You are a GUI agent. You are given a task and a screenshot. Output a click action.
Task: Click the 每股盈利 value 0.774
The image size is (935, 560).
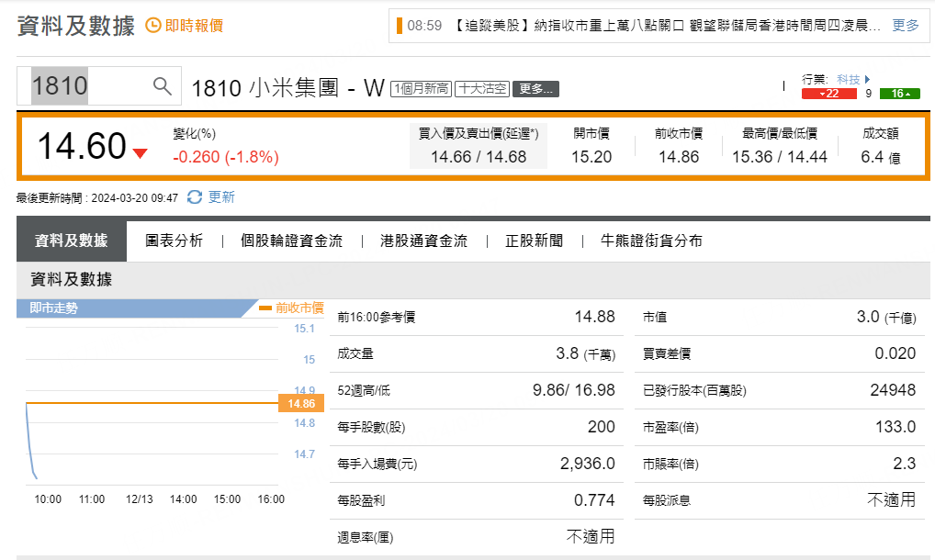[594, 500]
